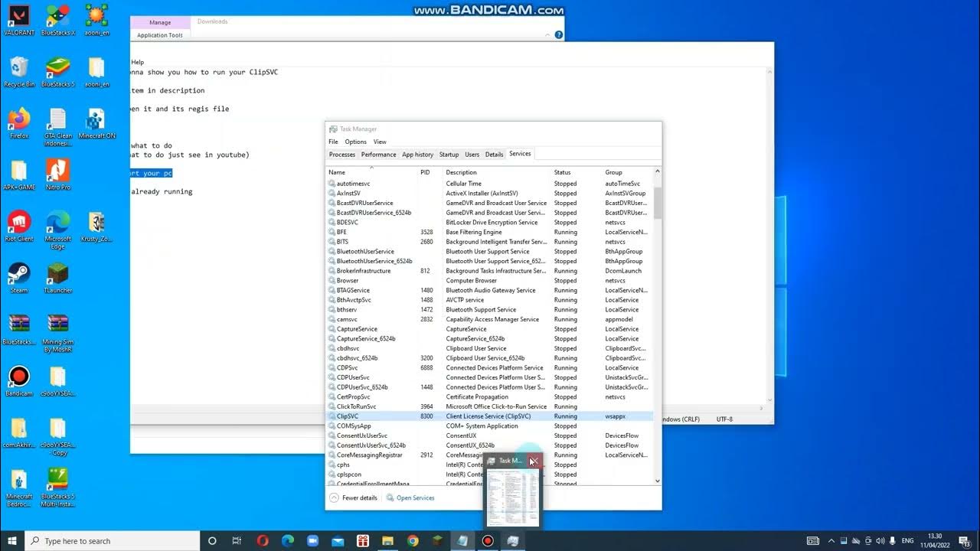Sort services by Group column header

click(x=627, y=172)
